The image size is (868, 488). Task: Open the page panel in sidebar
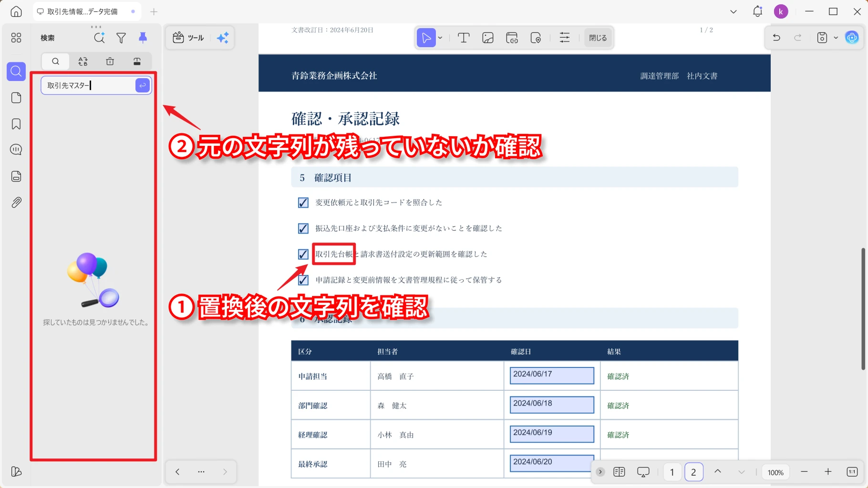[16, 98]
